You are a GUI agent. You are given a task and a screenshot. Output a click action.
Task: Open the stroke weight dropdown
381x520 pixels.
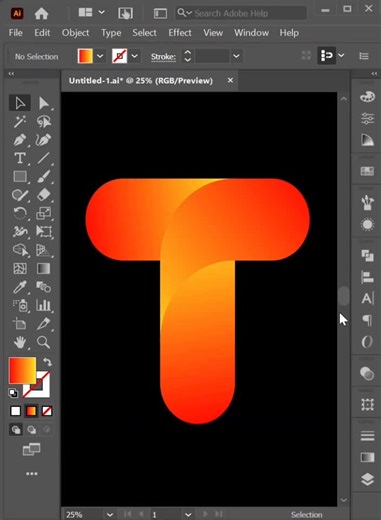coord(236,56)
